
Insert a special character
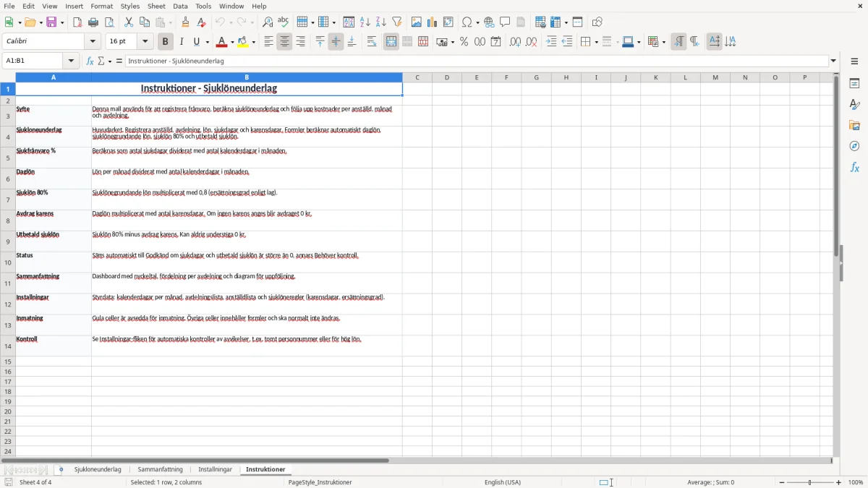[x=467, y=22]
